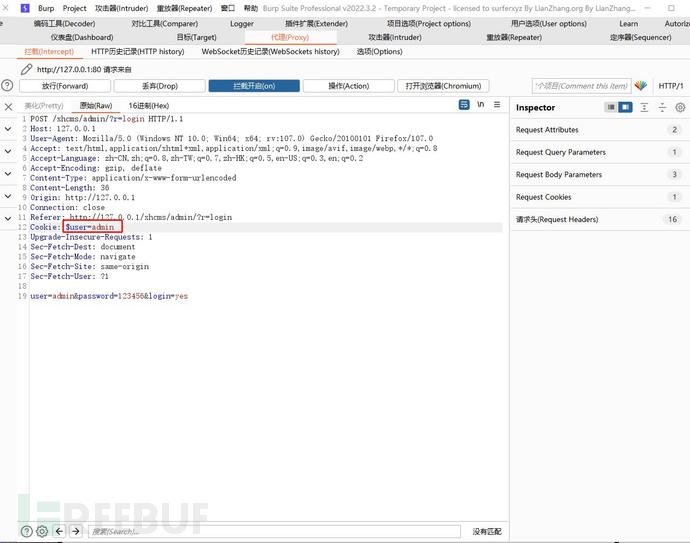Open the Repeater menu in the menu bar

pyautogui.click(x=184, y=8)
